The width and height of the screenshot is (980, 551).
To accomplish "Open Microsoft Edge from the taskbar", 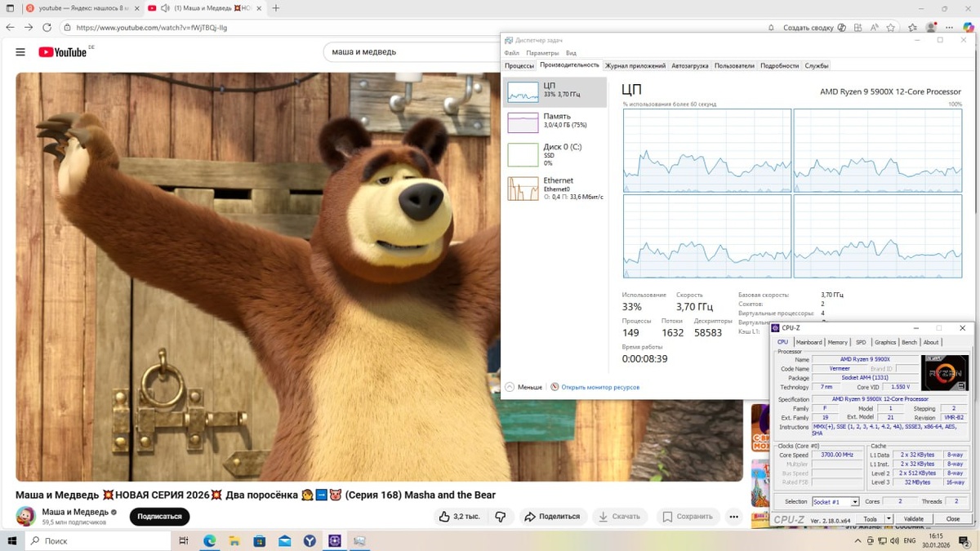I will (x=209, y=540).
